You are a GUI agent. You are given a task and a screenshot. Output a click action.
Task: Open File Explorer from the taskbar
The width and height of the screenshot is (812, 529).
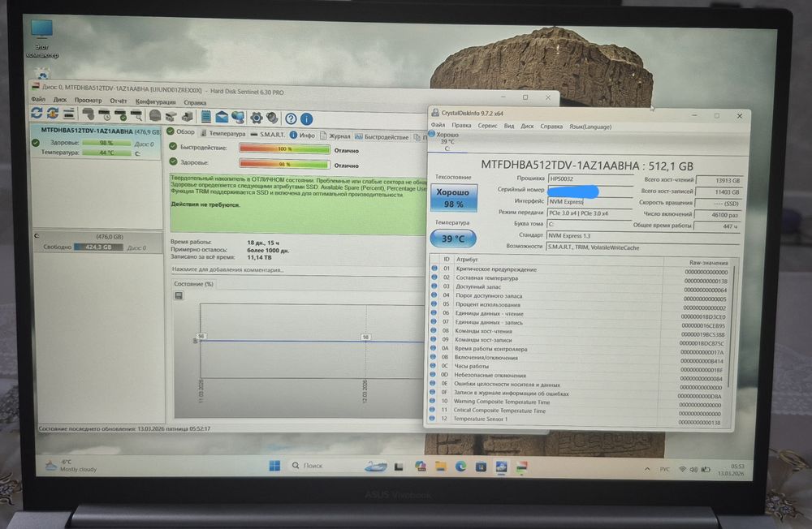click(441, 467)
